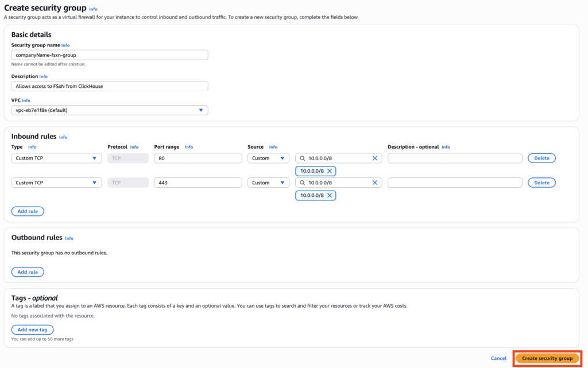Open the Source dropdown for the port 443 rule
Viewport: 588px width, 368px height.
point(268,183)
